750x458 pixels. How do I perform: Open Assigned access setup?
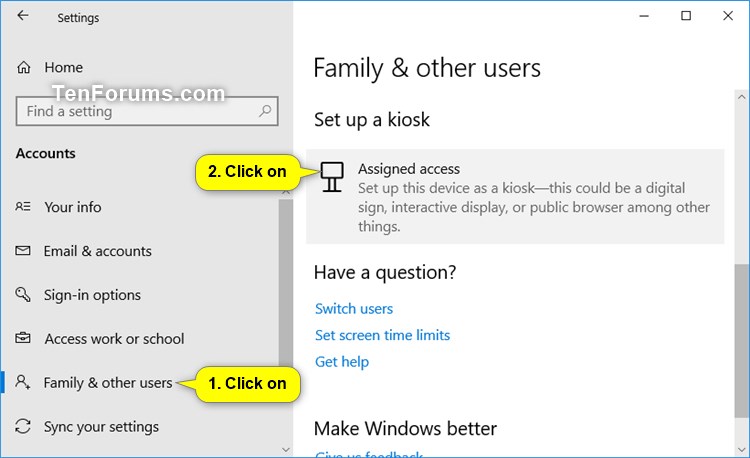tap(515, 196)
